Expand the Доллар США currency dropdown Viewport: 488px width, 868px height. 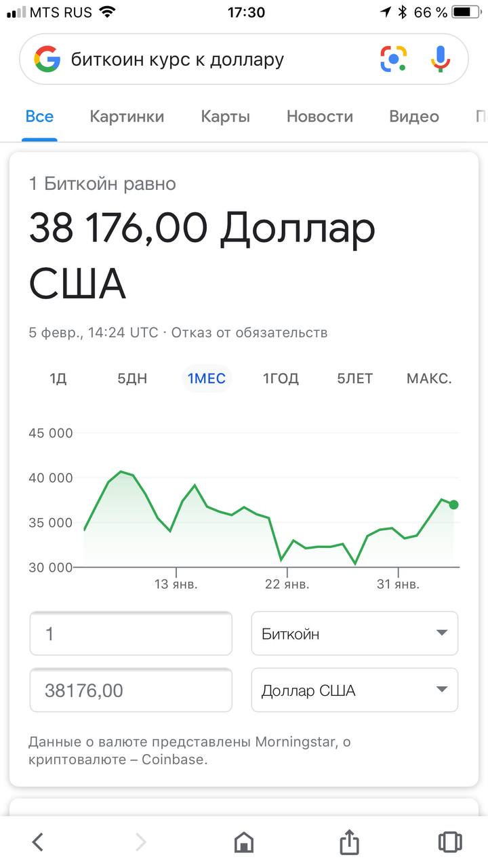[x=354, y=690]
